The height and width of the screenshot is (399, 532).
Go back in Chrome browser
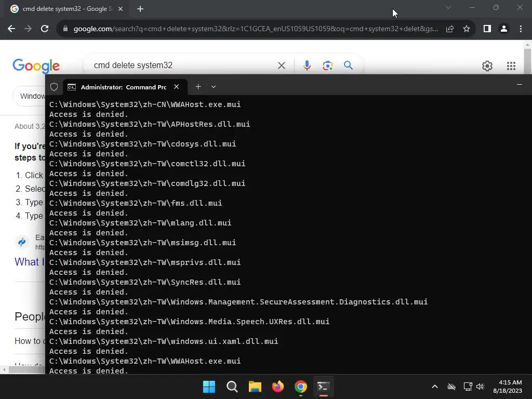[11, 29]
